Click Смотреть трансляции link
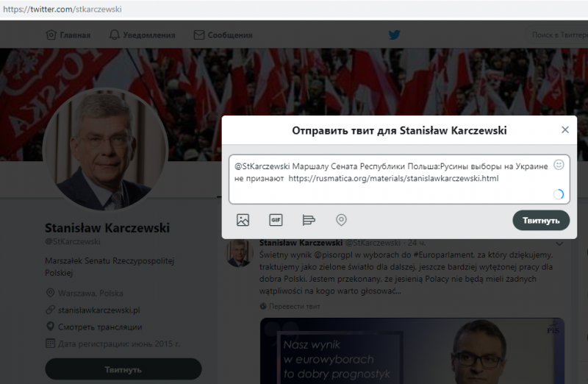The image size is (588, 384). pos(100,327)
